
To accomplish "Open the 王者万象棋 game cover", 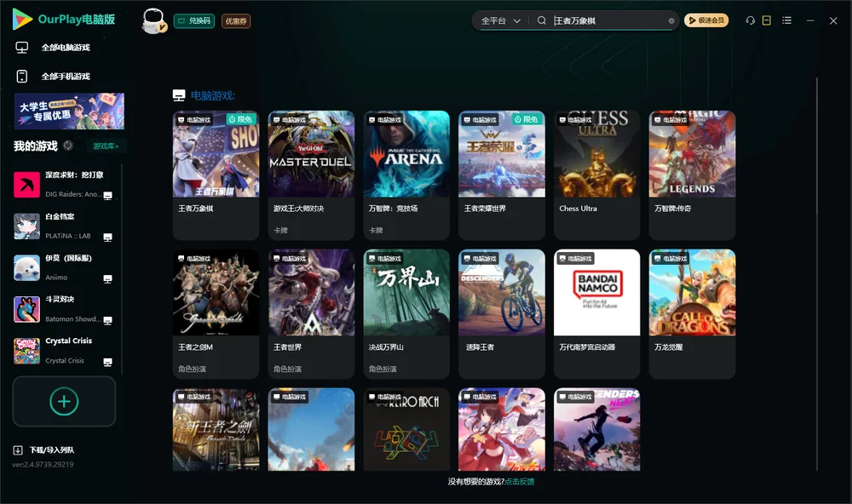I will (216, 154).
